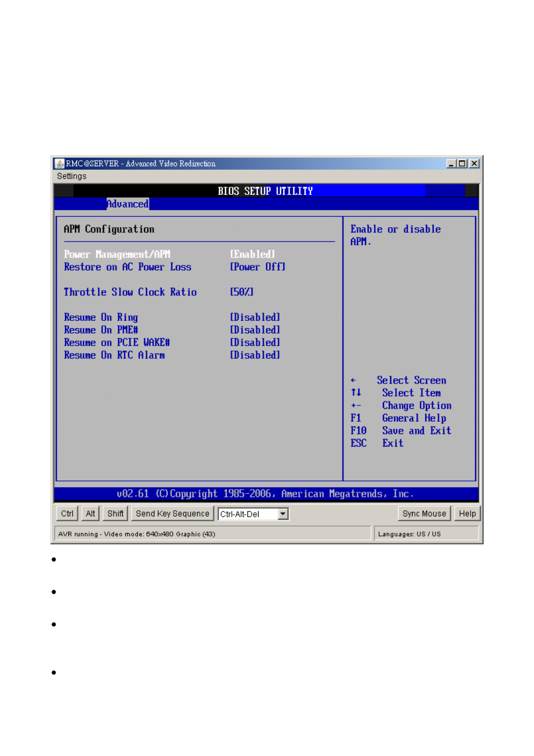Toggle the Alt key button

click(90, 514)
